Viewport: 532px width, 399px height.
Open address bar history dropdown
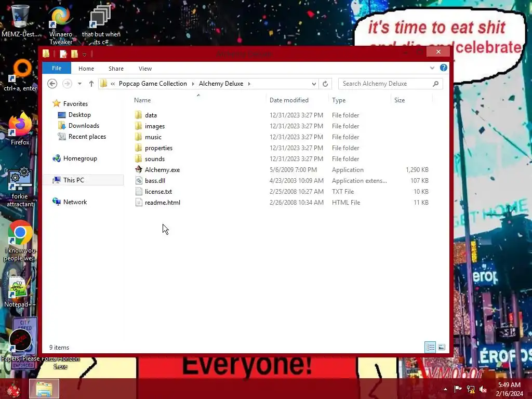tap(314, 84)
